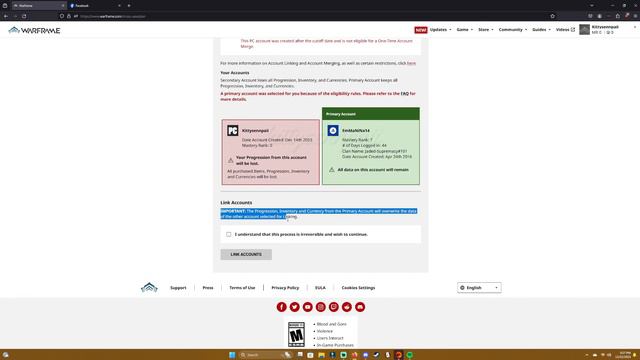Click the red NEW badge by Updates
Viewport: 640px width, 360px height.
(420, 30)
